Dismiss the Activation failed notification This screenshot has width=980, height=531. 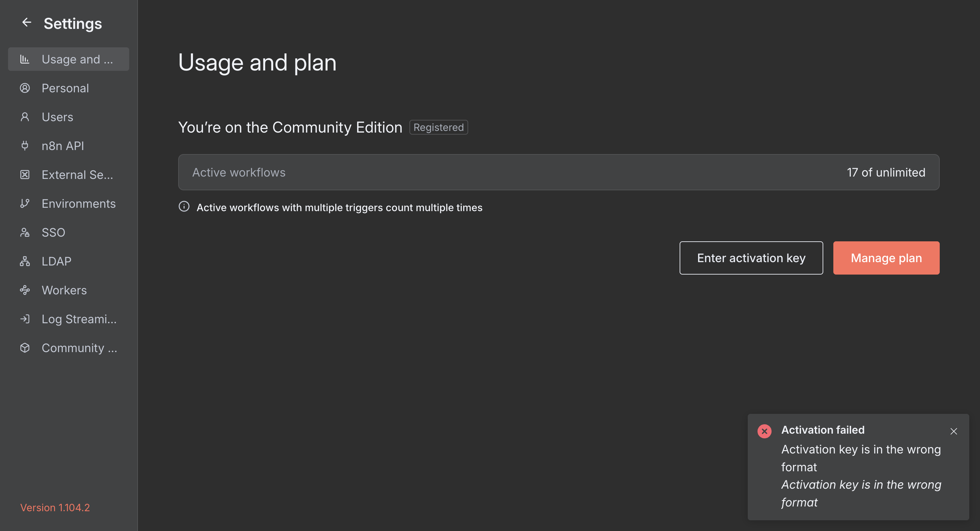(x=953, y=431)
